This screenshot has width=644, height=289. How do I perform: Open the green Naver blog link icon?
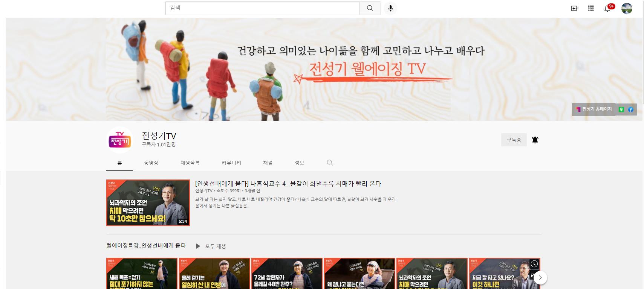pos(621,110)
